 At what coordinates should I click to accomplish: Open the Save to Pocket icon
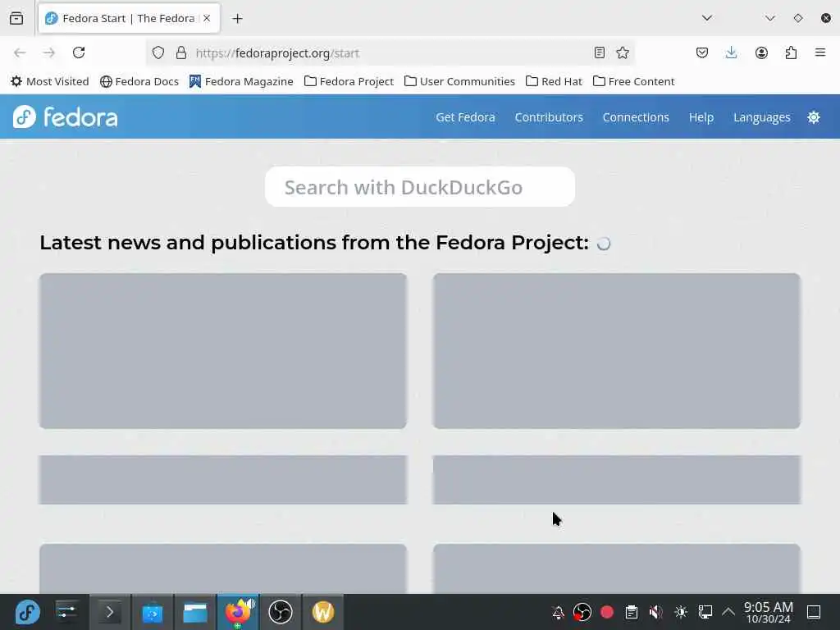(x=702, y=52)
